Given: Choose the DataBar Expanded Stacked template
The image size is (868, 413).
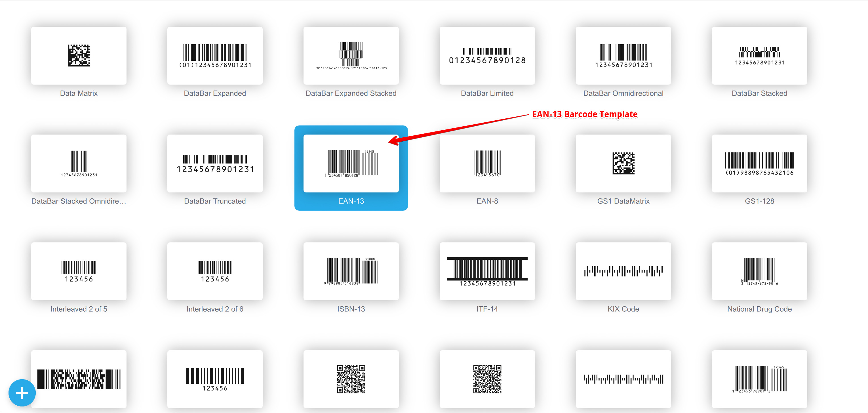Looking at the screenshot, I should tap(351, 56).
